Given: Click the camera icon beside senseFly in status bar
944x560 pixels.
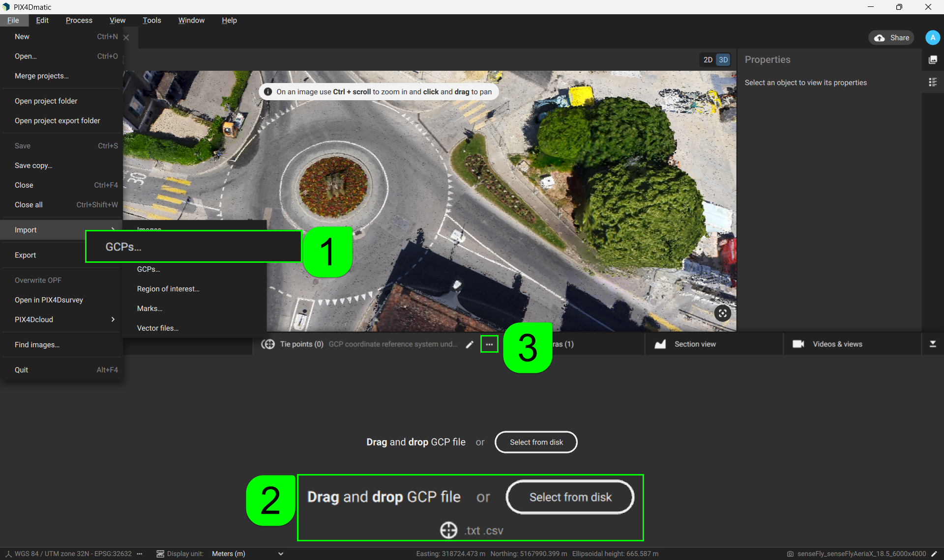Looking at the screenshot, I should click(790, 553).
